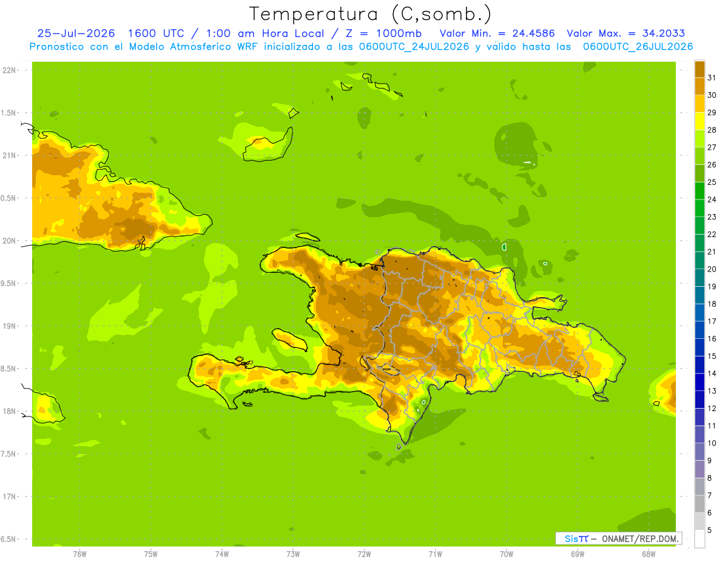This screenshot has width=728, height=562.
Task: Click the colorbar value label 28
Action: coord(712,130)
